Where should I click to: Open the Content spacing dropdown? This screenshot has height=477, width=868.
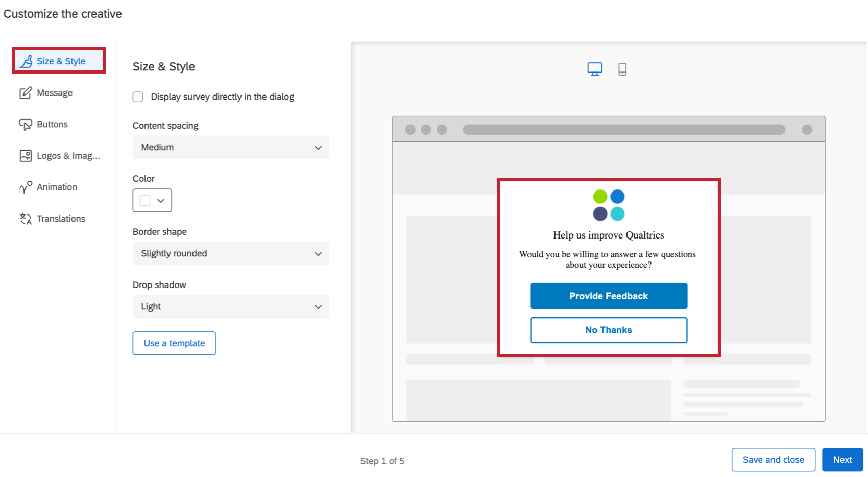coord(230,147)
